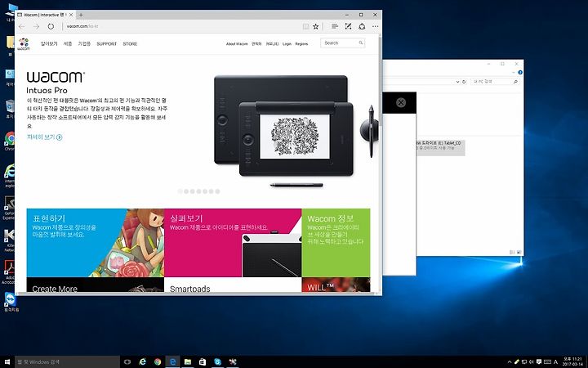Open a new tab in Edge
Screen dimensions: 588x368
coord(81,15)
